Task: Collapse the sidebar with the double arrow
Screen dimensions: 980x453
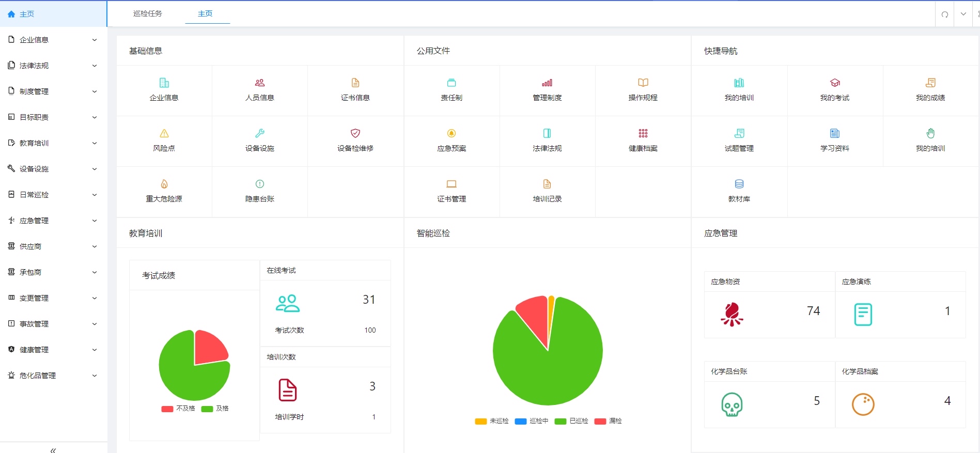Action: (x=53, y=450)
